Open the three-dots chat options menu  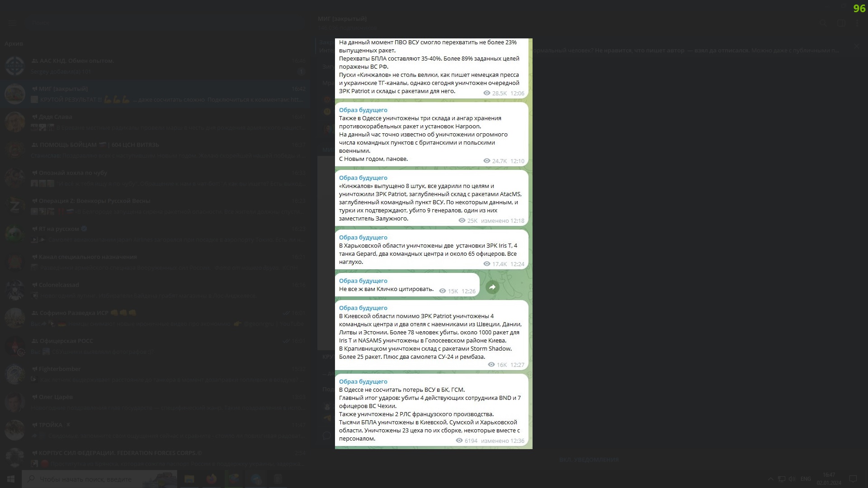[x=857, y=23]
